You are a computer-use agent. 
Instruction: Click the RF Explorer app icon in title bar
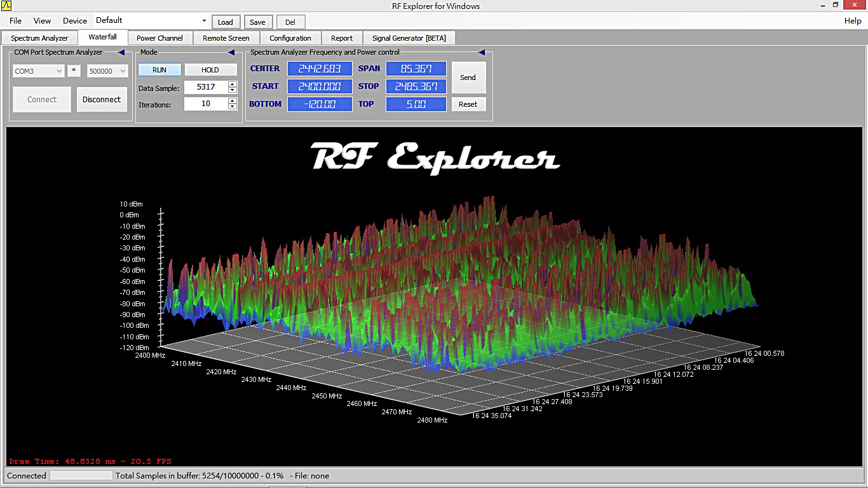pyautogui.click(x=6, y=6)
